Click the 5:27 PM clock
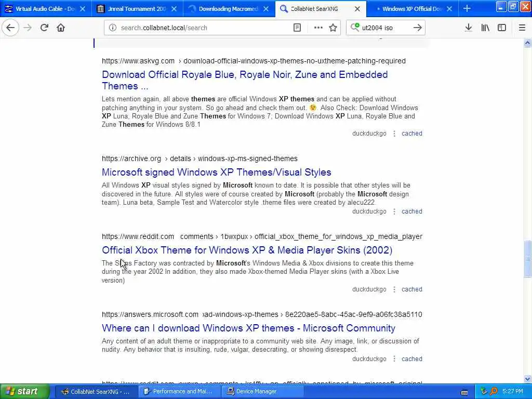This screenshot has height=399, width=532. (513, 392)
